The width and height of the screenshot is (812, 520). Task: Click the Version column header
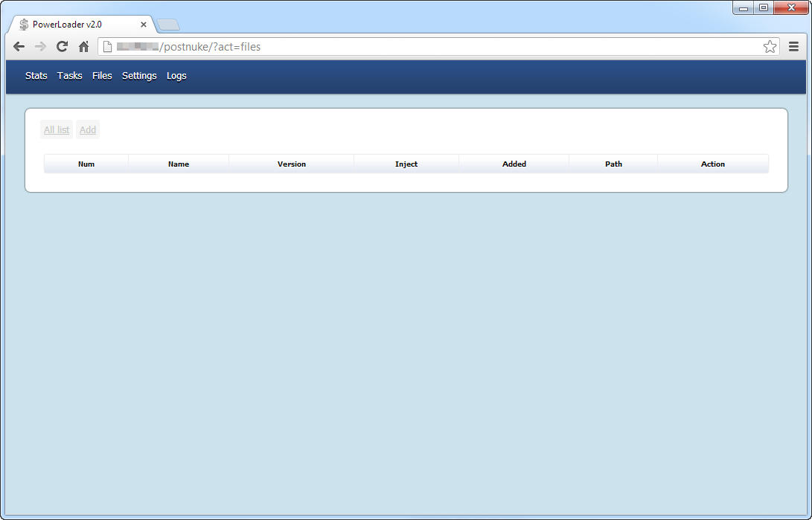(x=292, y=164)
